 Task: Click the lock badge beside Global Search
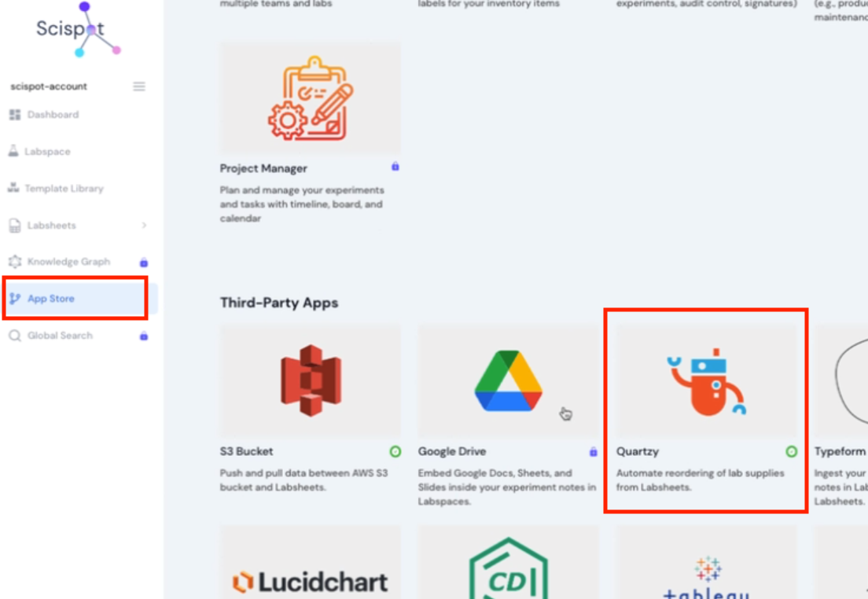tap(144, 336)
